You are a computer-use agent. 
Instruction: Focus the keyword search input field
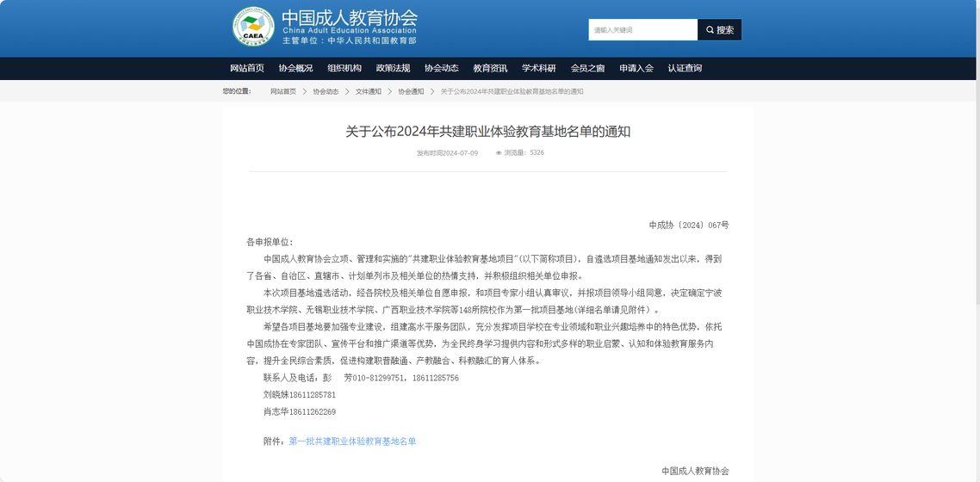(642, 30)
